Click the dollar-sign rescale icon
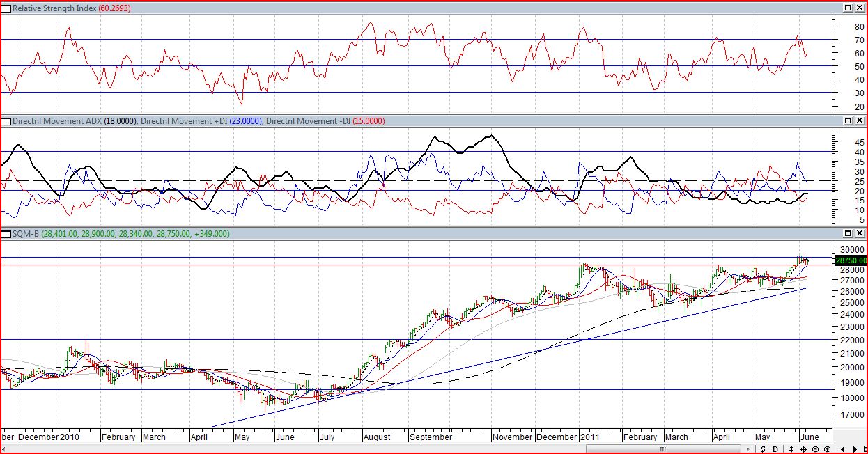The width and height of the screenshot is (868, 454). click(763, 449)
